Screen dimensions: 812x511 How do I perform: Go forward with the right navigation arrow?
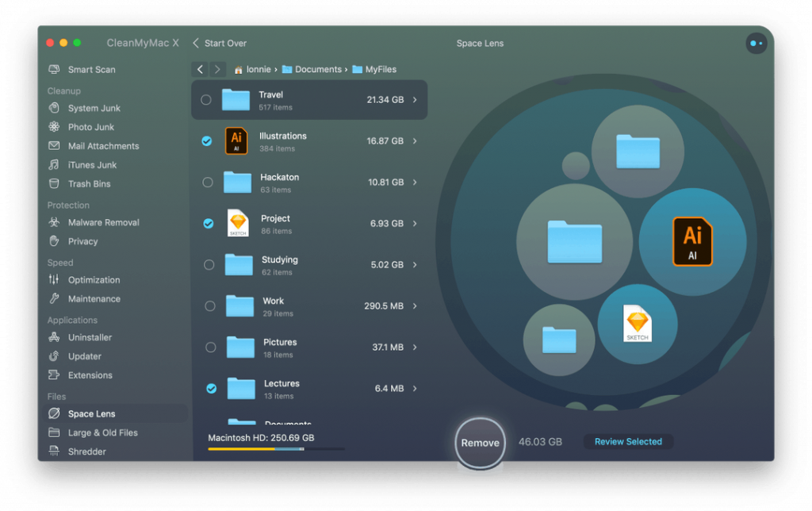point(217,70)
